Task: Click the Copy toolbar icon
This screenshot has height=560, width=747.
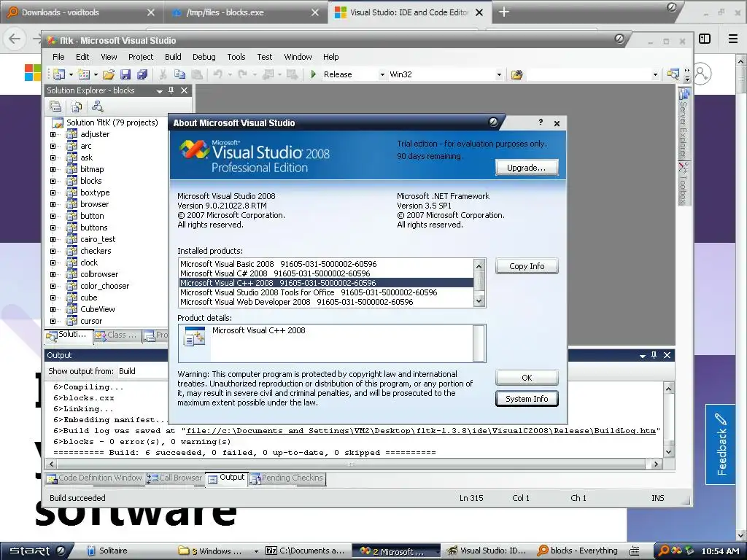Action: tap(179, 74)
